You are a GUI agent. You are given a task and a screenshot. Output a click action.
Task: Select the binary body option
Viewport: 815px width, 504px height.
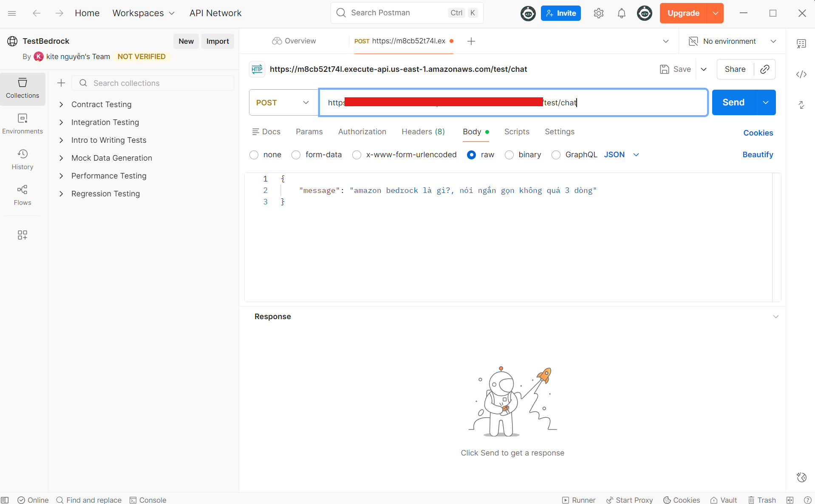pos(509,155)
